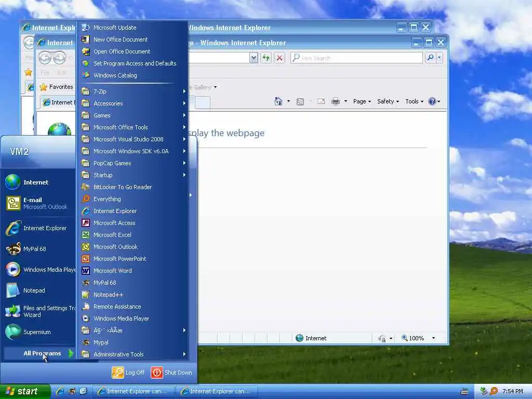532x399 pixels.
Task: Open the Page menu in IE
Action: (x=362, y=101)
